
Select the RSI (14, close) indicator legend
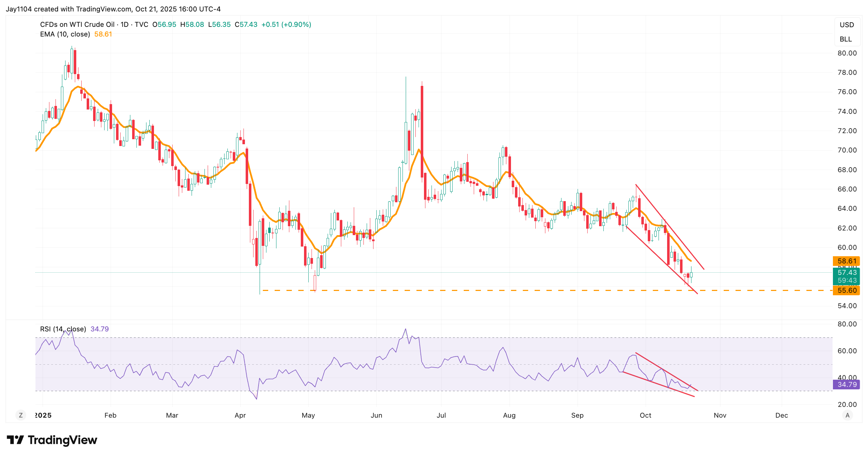click(63, 329)
